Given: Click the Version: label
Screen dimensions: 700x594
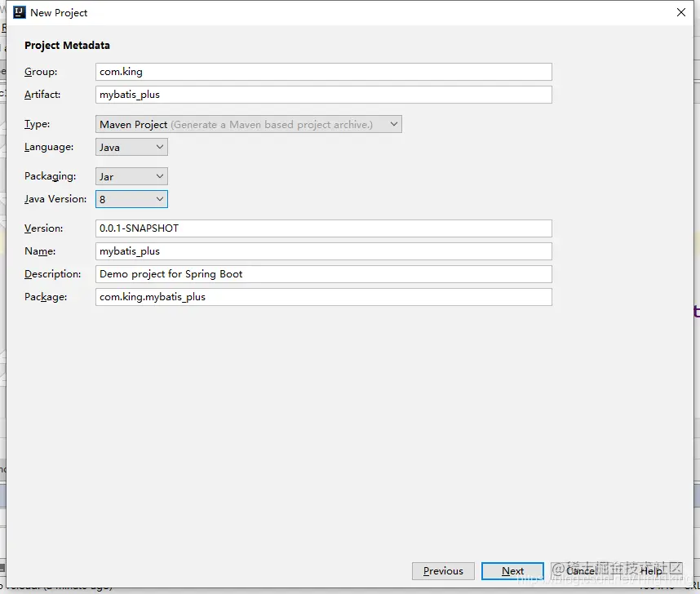Looking at the screenshot, I should (44, 228).
